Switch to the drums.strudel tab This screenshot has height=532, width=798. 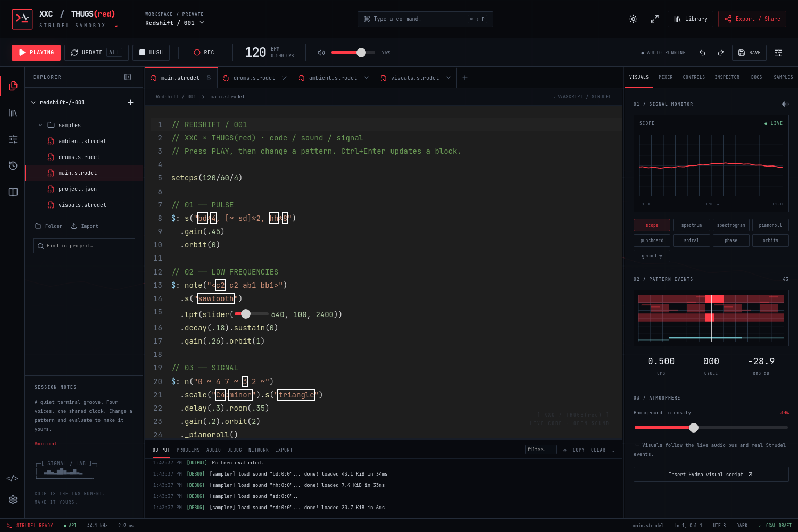tap(254, 78)
